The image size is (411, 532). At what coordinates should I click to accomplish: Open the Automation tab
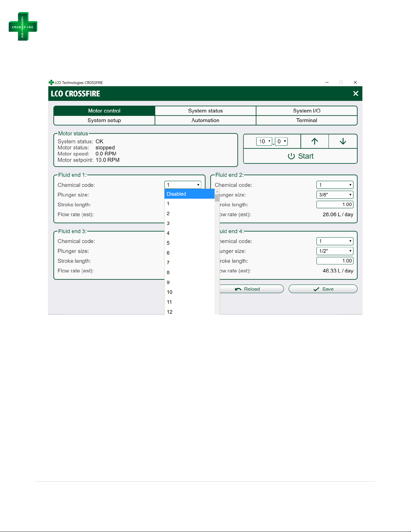tap(205, 120)
